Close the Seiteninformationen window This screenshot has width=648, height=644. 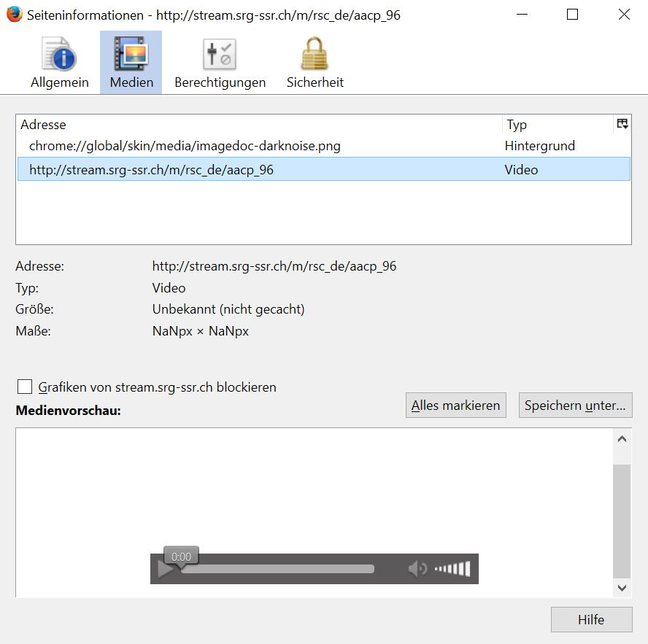click(624, 15)
